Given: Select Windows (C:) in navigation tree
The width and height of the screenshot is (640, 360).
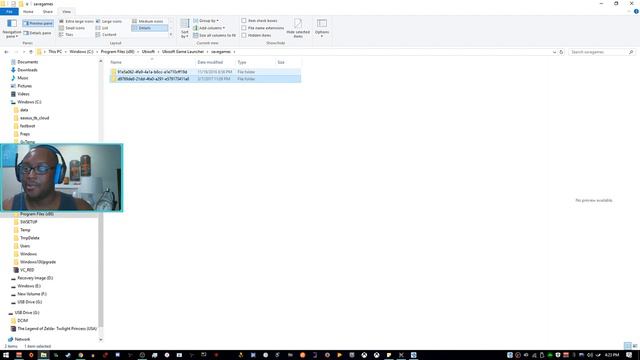Looking at the screenshot, I should click(x=29, y=102).
